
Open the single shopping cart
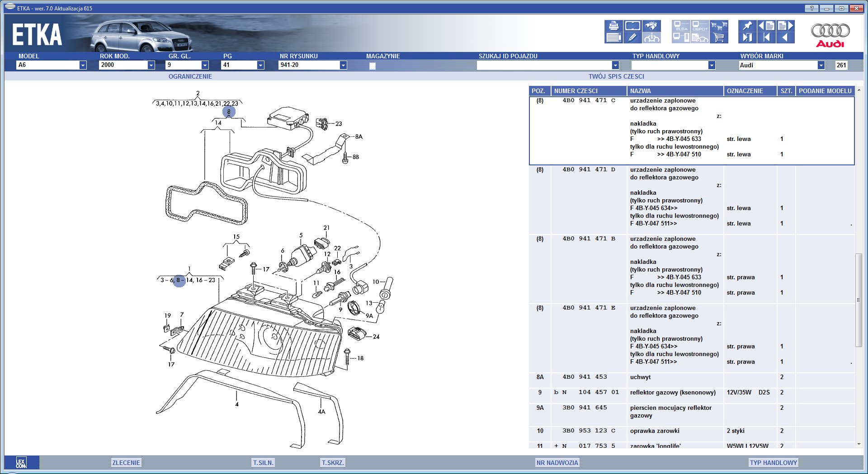pyautogui.click(x=719, y=38)
